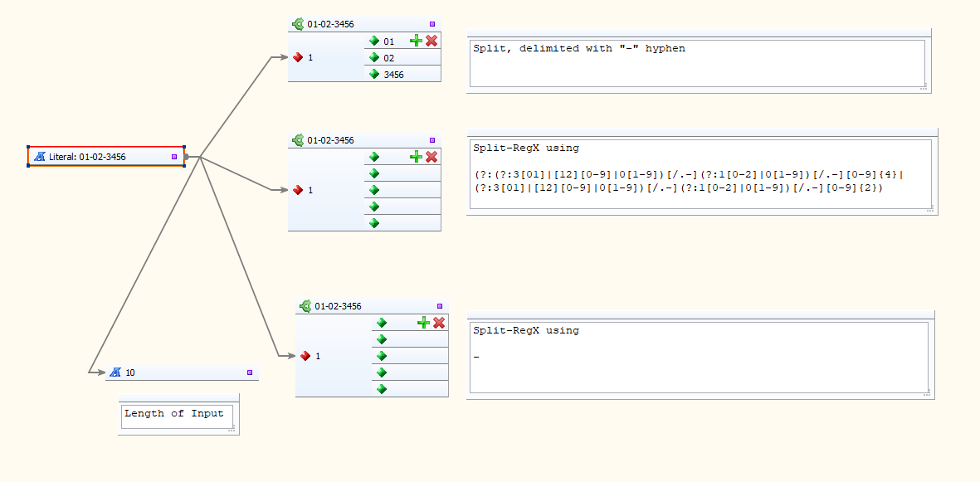The width and height of the screenshot is (980, 482).
Task: Add an output using plus beside 01
Action: (416, 41)
